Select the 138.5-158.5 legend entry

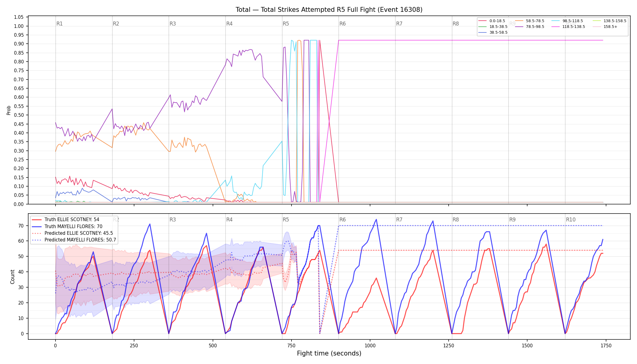coord(609,21)
